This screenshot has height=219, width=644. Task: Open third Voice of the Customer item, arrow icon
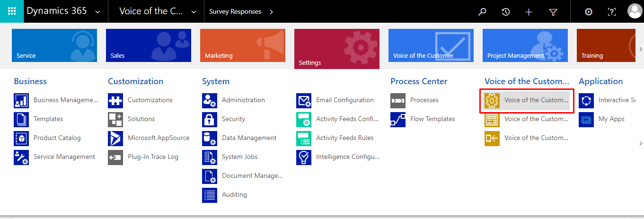[x=527, y=138]
